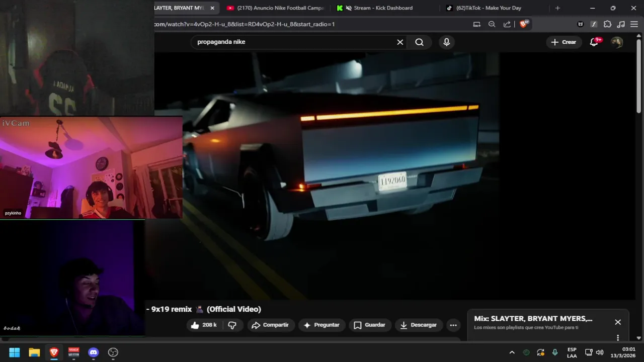Open Discord from the taskbar
Viewport: 644px width, 362px height.
(94, 352)
